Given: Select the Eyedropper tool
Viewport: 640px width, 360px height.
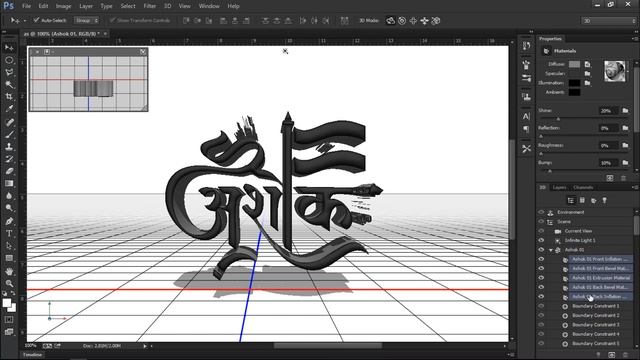Looking at the screenshot, I should [x=9, y=109].
